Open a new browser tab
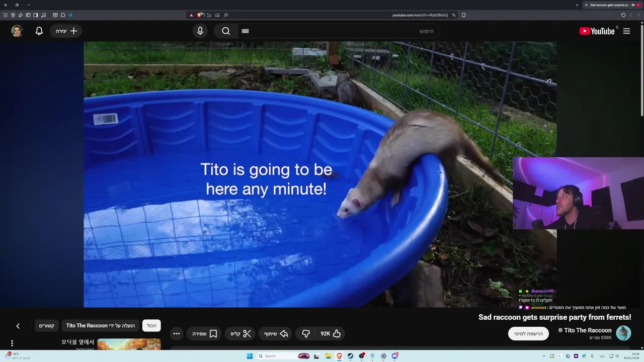This screenshot has width=644, height=362. 577,5
